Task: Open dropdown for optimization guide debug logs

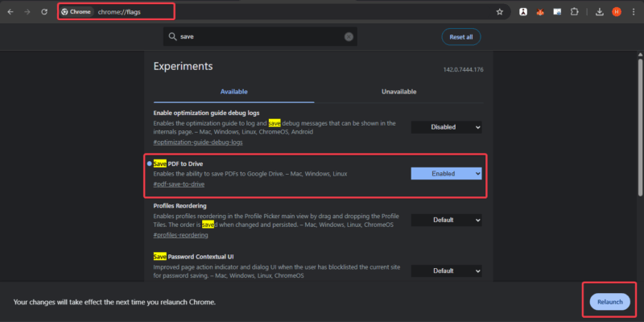Action: pos(446,127)
